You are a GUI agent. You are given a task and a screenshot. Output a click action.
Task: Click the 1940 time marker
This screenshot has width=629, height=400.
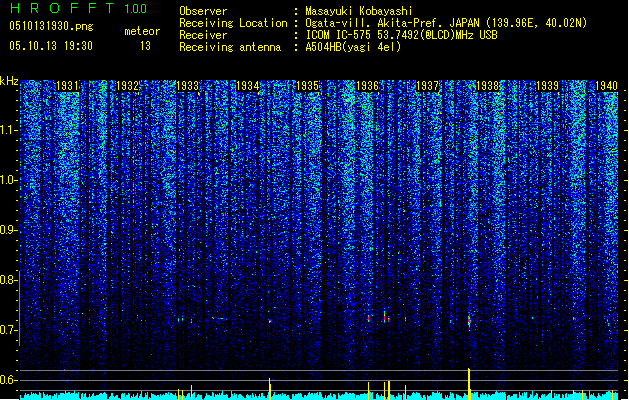tap(607, 86)
